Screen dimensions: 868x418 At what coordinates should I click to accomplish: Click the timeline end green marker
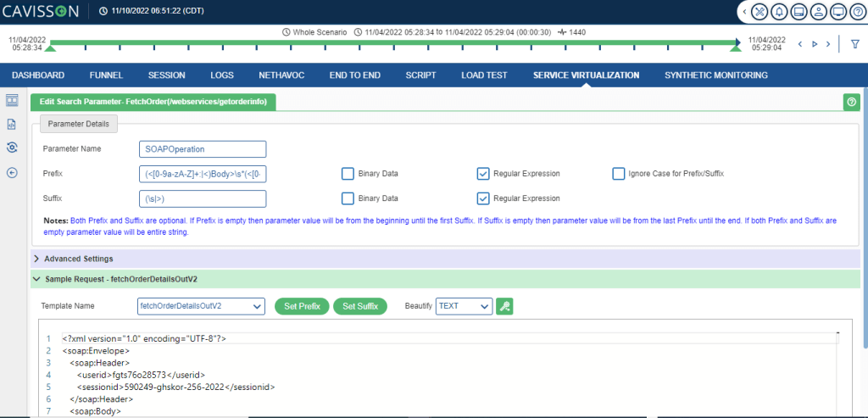[x=736, y=49]
